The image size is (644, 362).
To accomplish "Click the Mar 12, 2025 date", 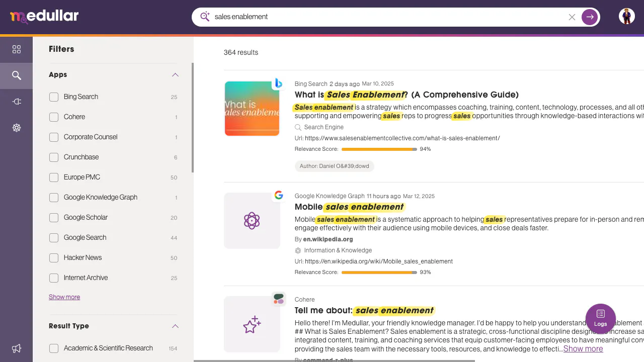I will coord(419,196).
